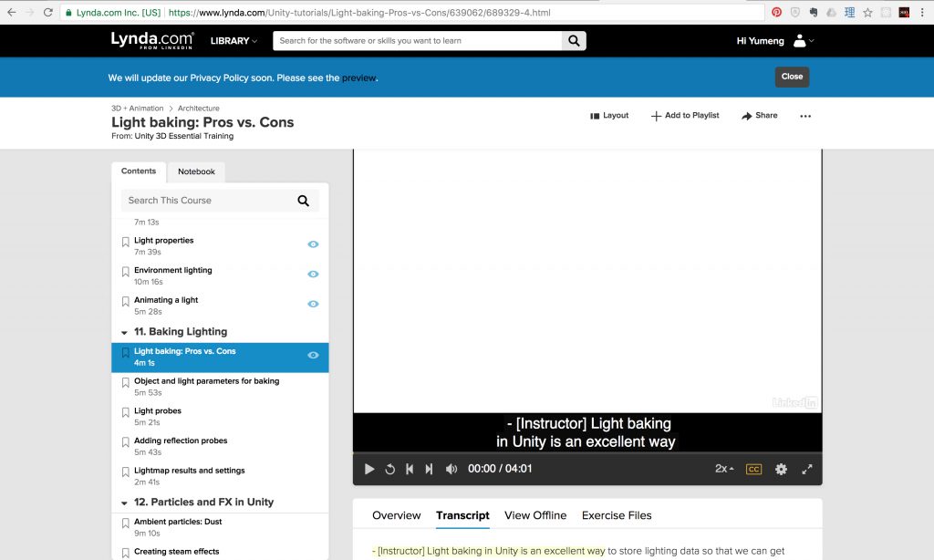Viewport: 934px width, 560px height.
Task: Click the site search magnifier button
Action: coord(574,40)
